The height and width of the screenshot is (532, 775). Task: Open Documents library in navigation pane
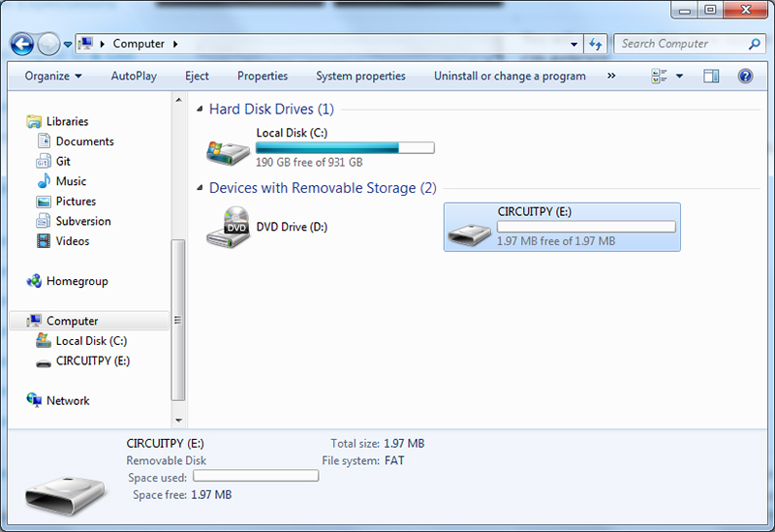(84, 141)
